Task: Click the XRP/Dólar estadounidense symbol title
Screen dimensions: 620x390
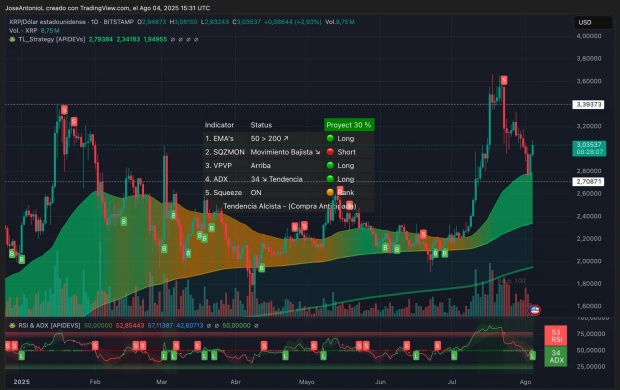Action: pos(47,22)
